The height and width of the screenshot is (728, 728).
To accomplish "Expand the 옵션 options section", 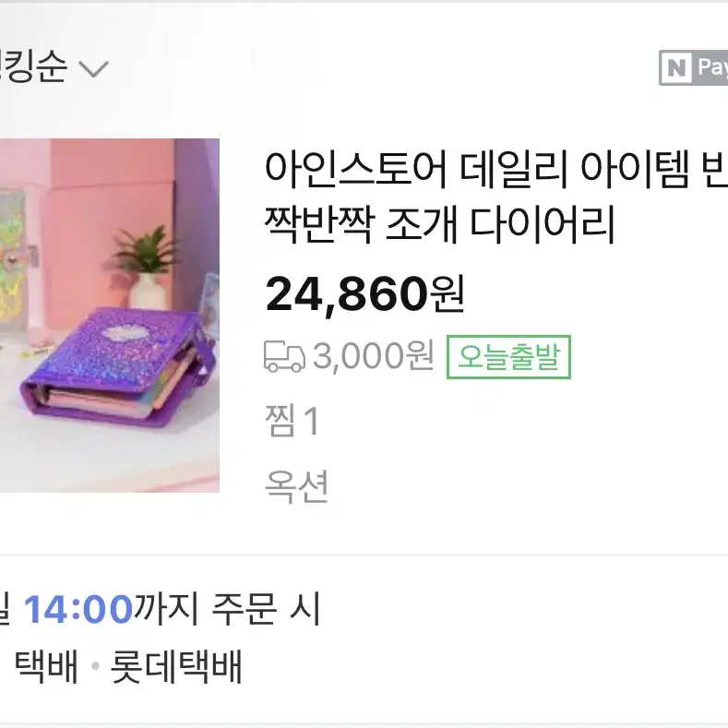I will click(x=296, y=486).
